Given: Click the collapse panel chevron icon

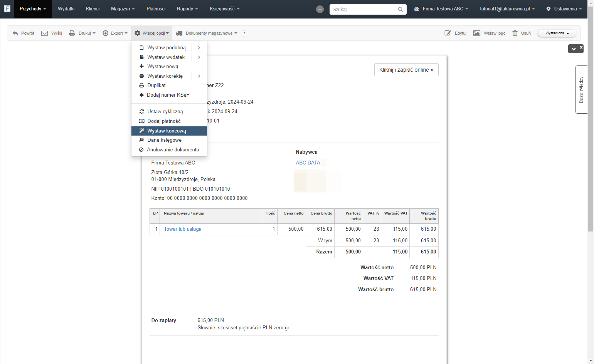Looking at the screenshot, I should 574,49.
